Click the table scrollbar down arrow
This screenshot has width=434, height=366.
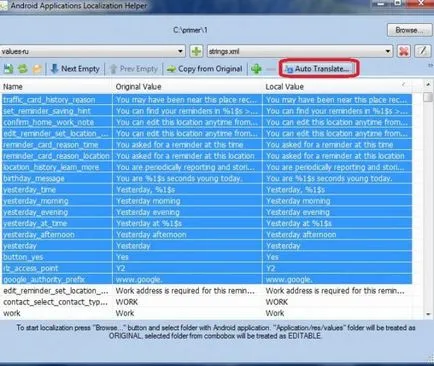coord(428,314)
